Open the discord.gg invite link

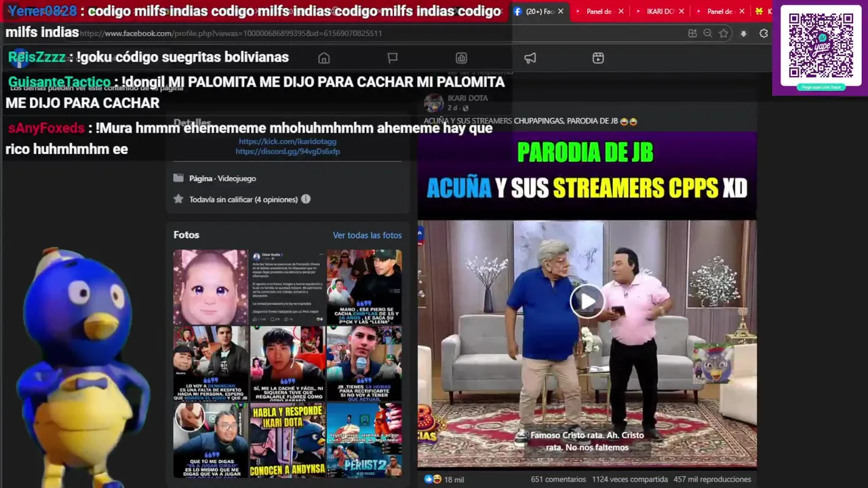pyautogui.click(x=288, y=152)
